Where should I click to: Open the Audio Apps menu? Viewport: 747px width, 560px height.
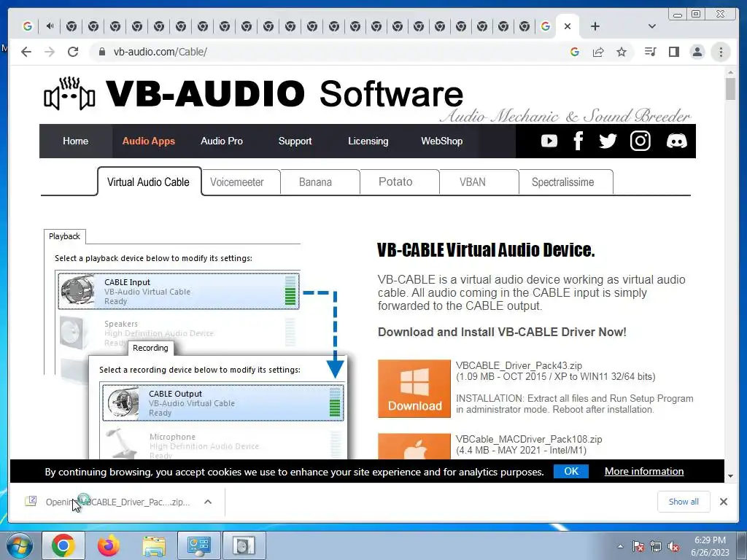149,141
